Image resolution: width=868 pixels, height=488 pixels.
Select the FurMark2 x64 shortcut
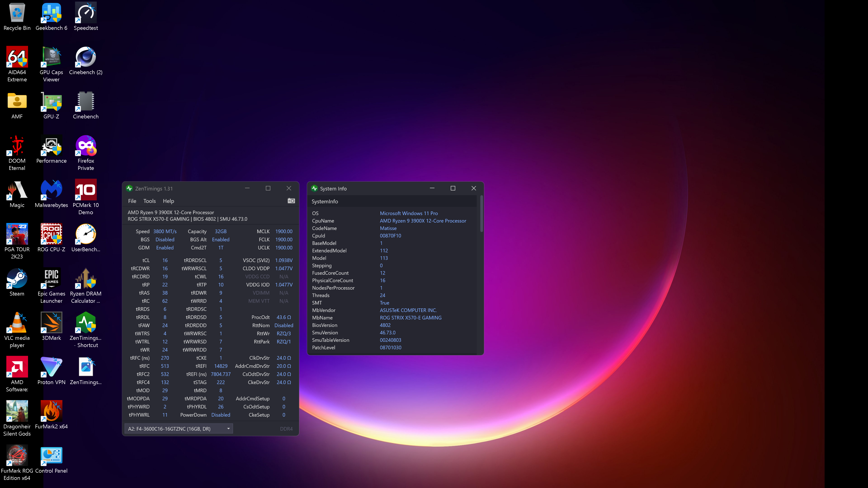[x=51, y=415]
